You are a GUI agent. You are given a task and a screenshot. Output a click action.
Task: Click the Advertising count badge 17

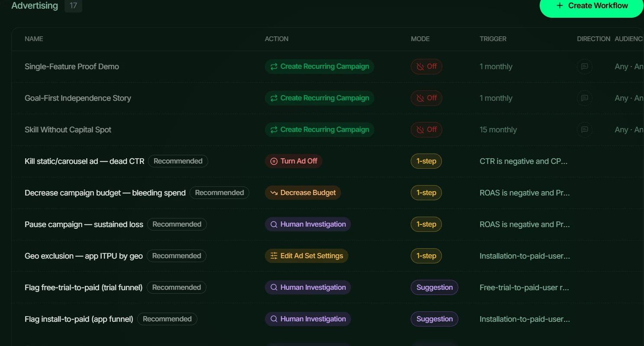[x=73, y=6]
